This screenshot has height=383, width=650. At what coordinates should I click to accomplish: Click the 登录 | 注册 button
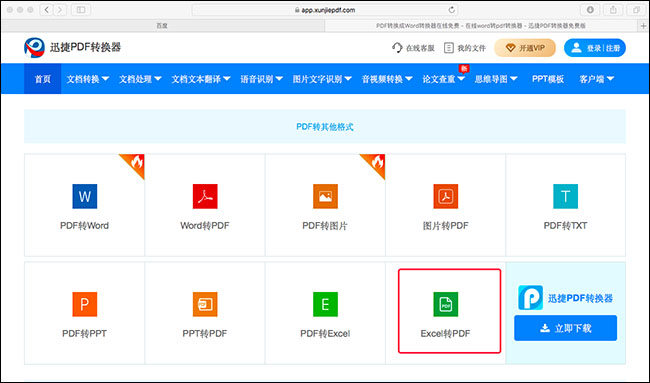(594, 48)
